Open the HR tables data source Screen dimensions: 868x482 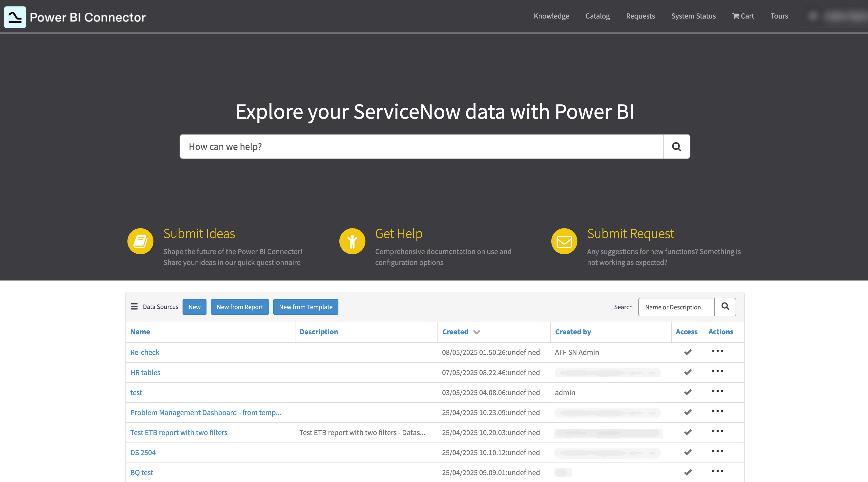tap(145, 372)
